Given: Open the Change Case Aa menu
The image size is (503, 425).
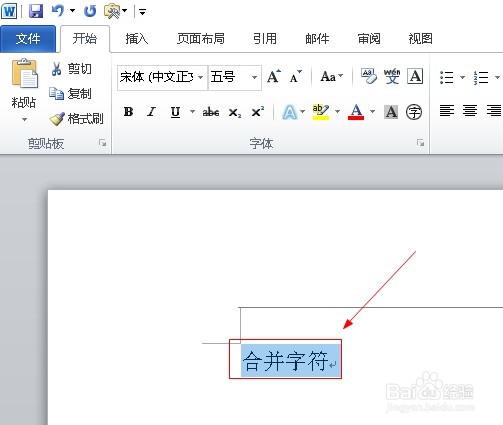Looking at the screenshot, I should (331, 76).
